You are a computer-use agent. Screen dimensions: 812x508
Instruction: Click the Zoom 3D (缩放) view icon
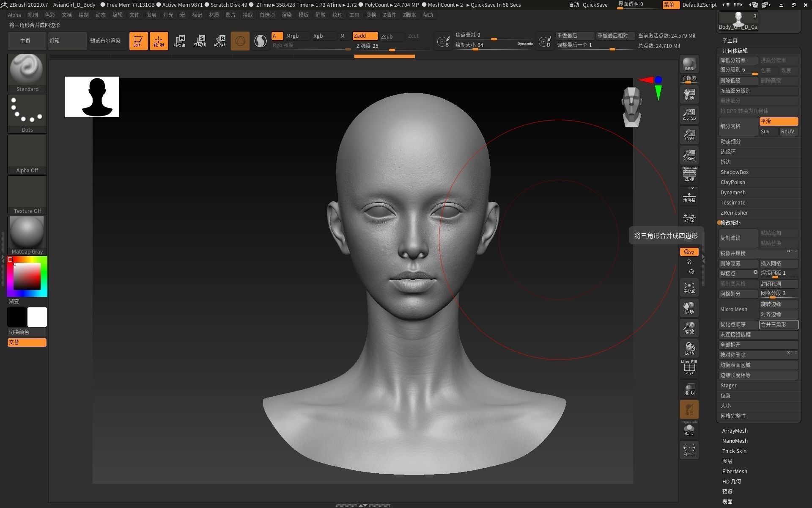click(x=689, y=328)
